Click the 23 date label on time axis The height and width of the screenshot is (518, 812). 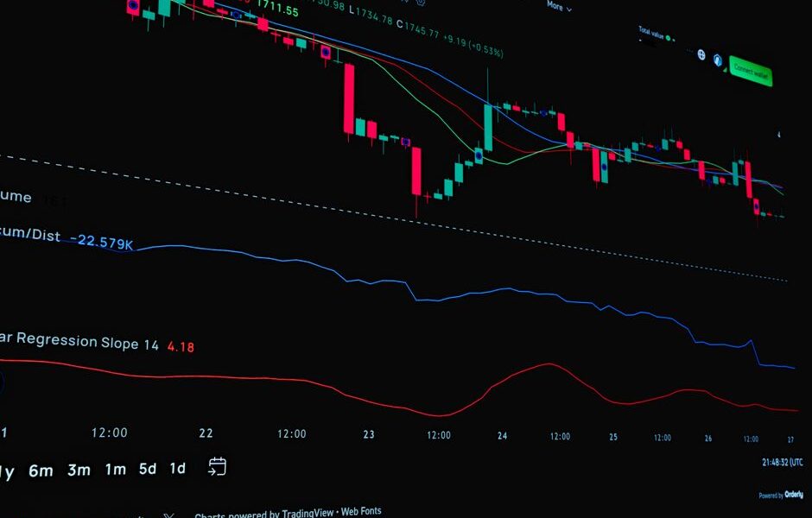(x=369, y=434)
